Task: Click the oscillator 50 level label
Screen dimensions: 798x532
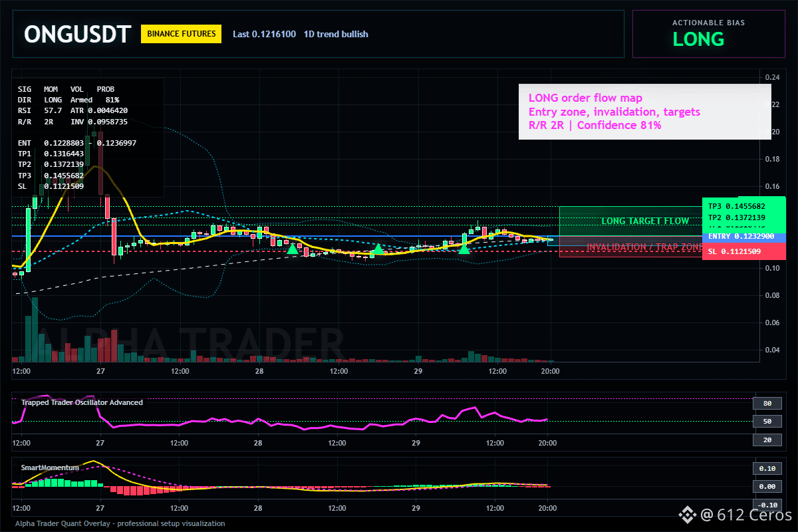Action: tap(767, 422)
